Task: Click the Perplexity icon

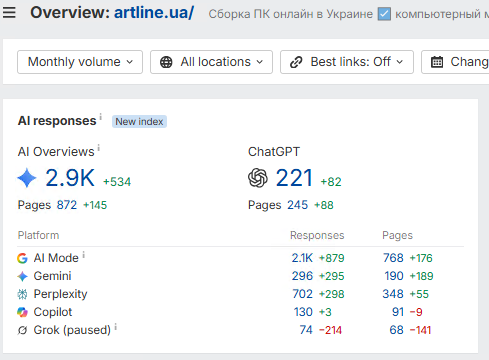Action: (x=22, y=294)
